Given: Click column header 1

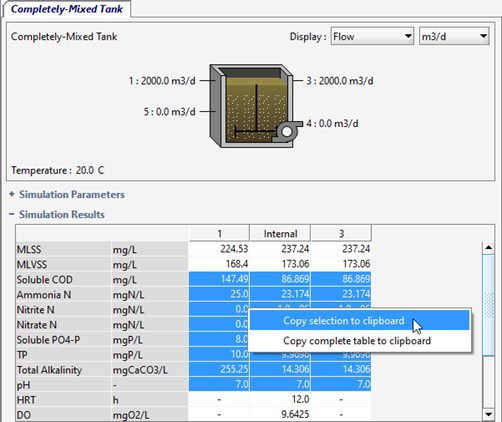Looking at the screenshot, I should [x=219, y=233].
